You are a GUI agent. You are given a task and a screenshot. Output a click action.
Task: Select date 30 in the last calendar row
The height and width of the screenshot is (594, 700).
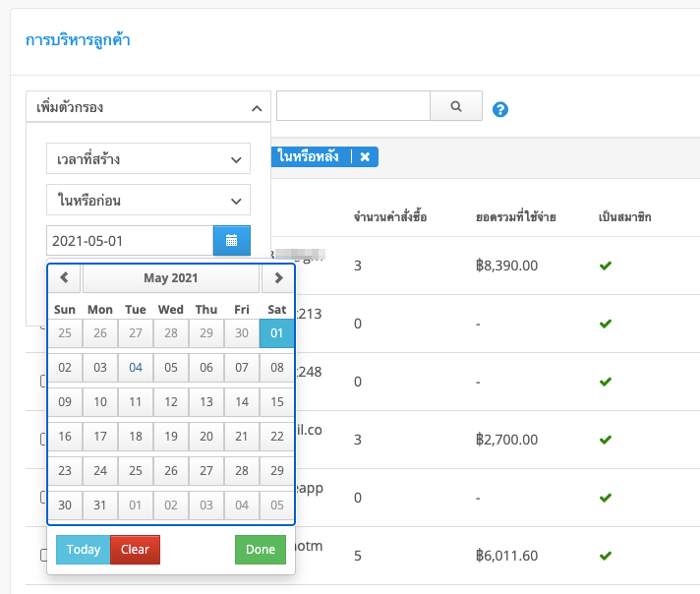click(x=65, y=505)
